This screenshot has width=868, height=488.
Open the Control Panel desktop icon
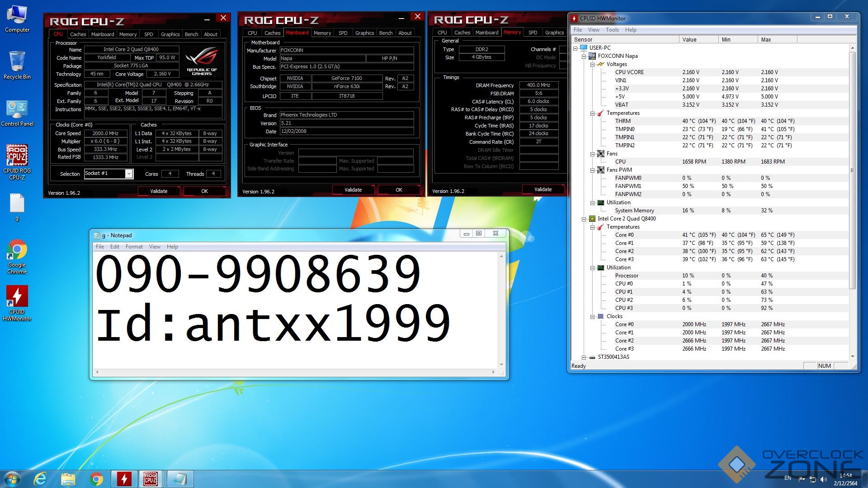17,113
